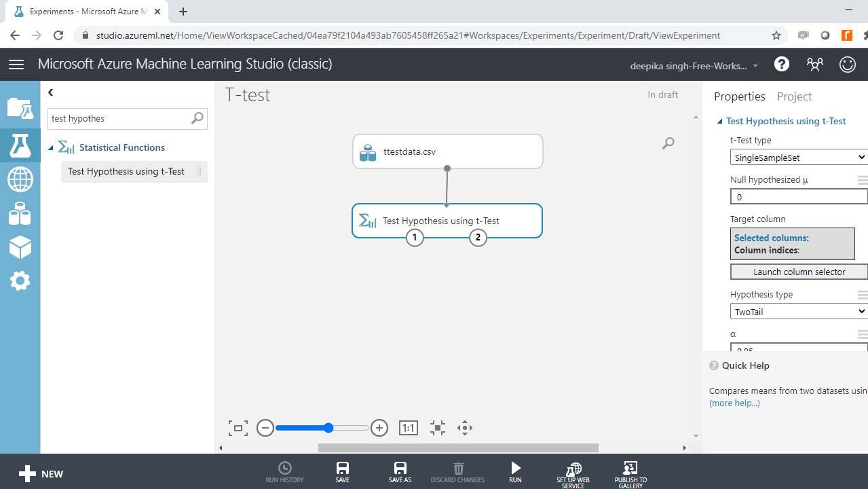Screen dimensions: 868x489
Task: Open a new browser tab
Action: (x=183, y=12)
